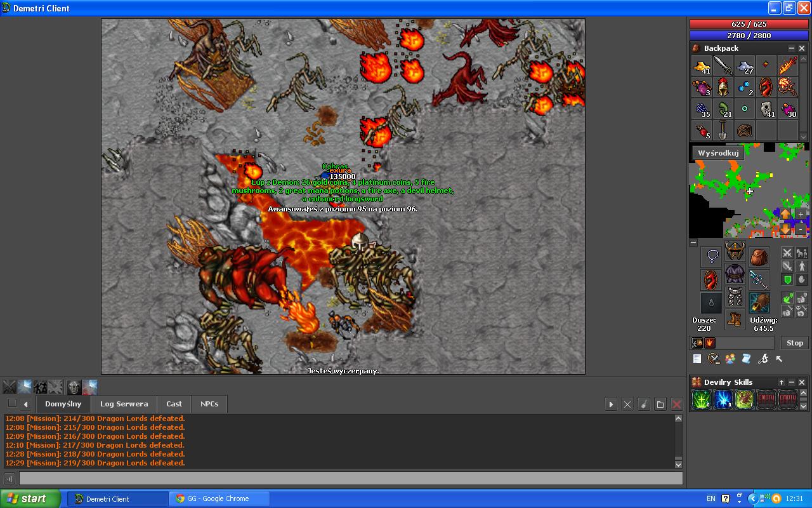Image resolution: width=812 pixels, height=508 pixels.
Task: Select the skull item stack of 41
Action: (766, 109)
